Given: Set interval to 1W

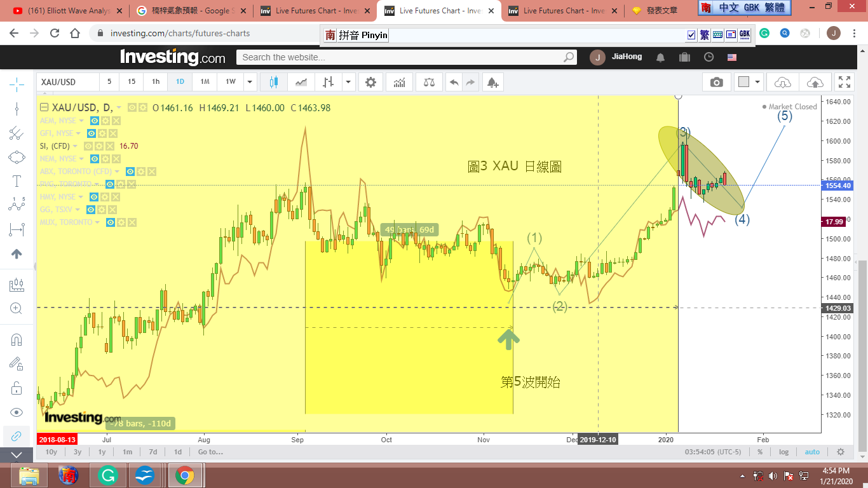Looking at the screenshot, I should pos(231,82).
